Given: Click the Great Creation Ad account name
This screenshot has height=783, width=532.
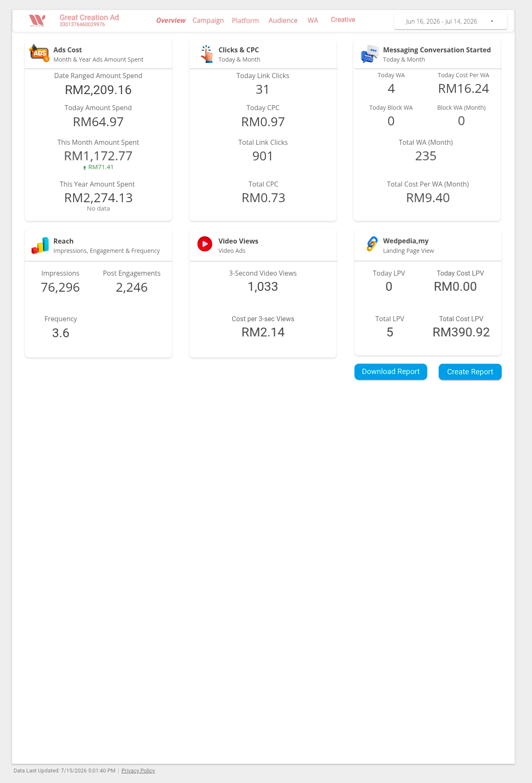Looking at the screenshot, I should [x=89, y=17].
